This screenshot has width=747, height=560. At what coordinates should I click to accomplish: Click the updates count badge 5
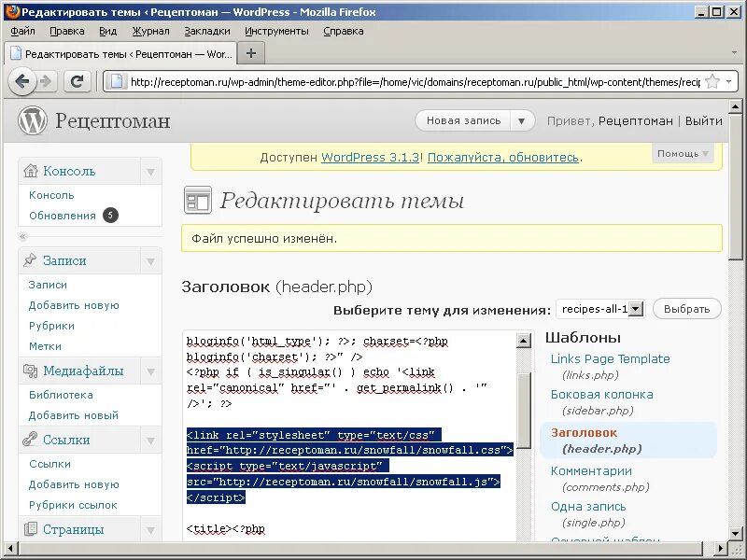tap(110, 216)
